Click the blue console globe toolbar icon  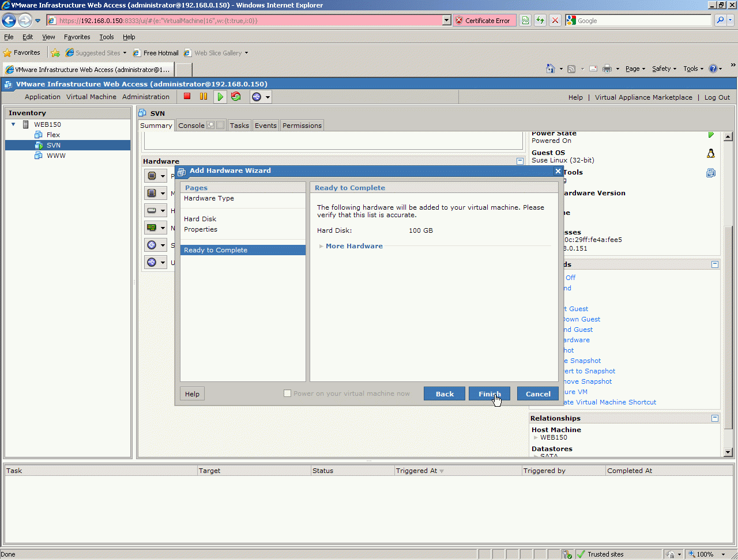257,97
